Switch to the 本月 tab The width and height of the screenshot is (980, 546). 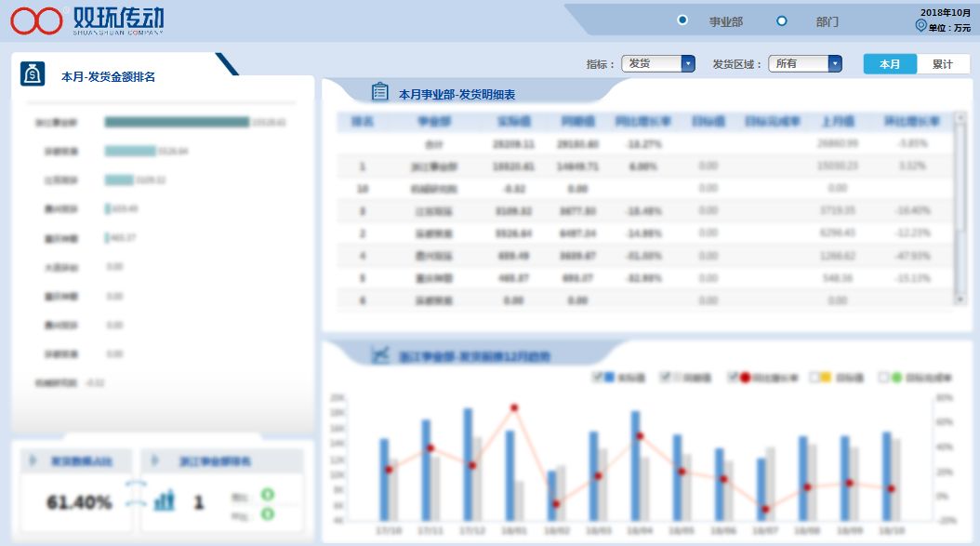pyautogui.click(x=890, y=64)
